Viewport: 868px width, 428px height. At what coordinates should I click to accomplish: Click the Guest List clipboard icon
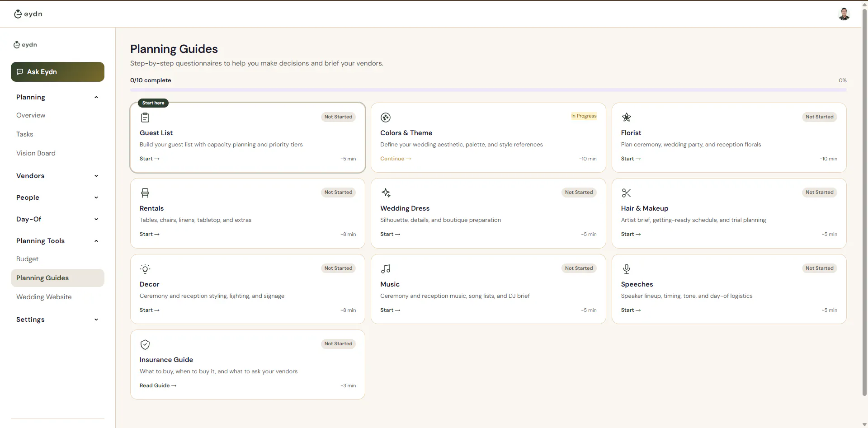tap(145, 118)
